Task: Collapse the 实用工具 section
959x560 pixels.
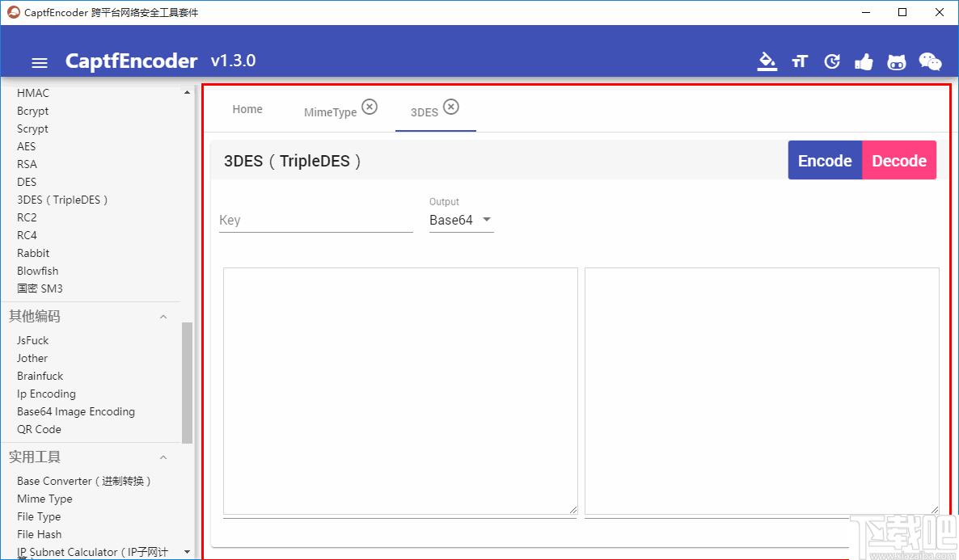Action: pyautogui.click(x=163, y=457)
